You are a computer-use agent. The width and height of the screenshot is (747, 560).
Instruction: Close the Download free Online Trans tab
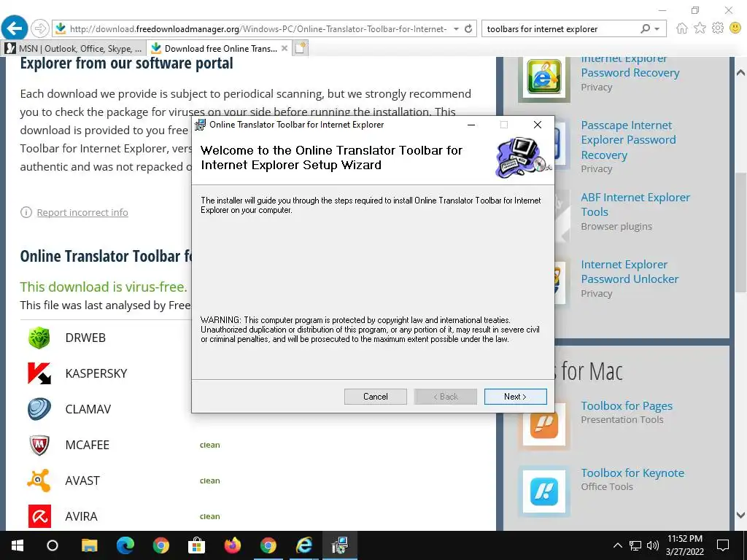coord(285,49)
